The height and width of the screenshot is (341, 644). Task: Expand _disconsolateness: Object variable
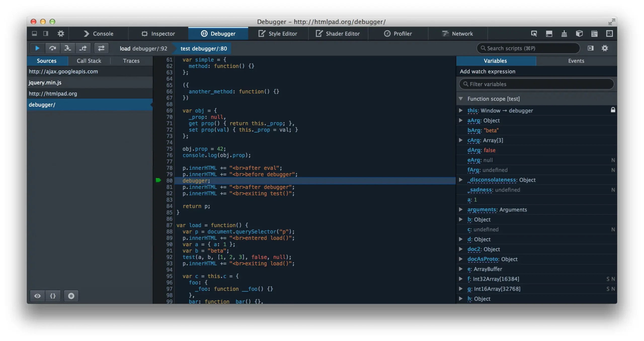461,180
